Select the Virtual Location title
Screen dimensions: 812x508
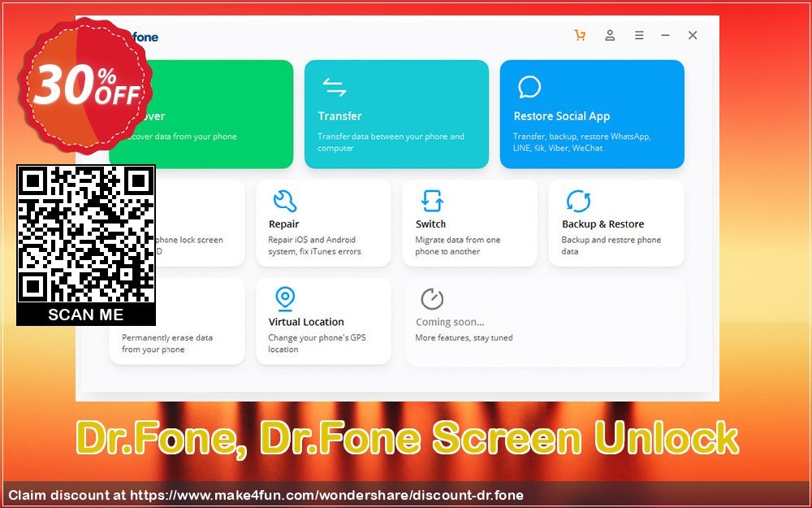click(306, 322)
